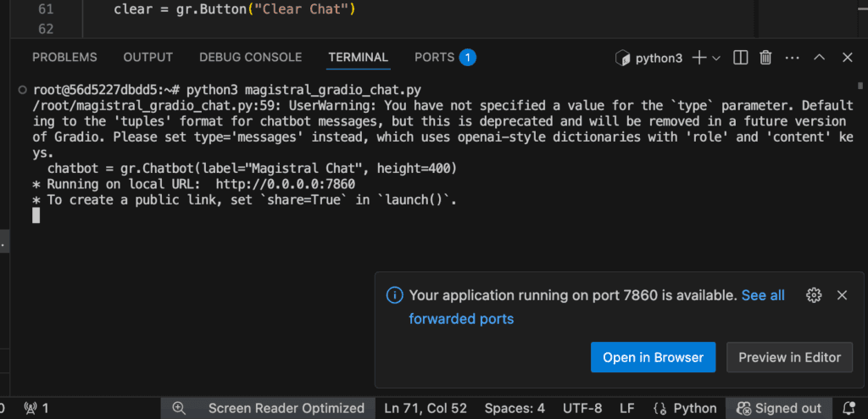868x419 pixels.
Task: Toggle Screen Reader Optimized mode
Action: pyautogui.click(x=287, y=409)
